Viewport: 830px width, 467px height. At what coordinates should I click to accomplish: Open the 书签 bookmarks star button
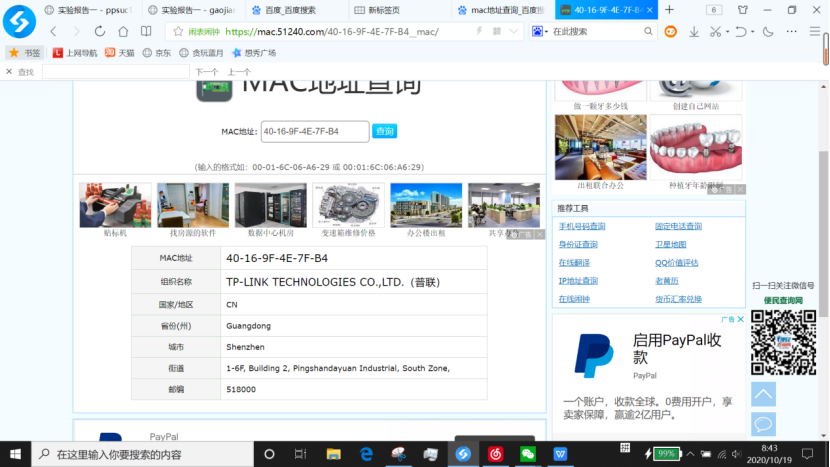click(x=24, y=52)
